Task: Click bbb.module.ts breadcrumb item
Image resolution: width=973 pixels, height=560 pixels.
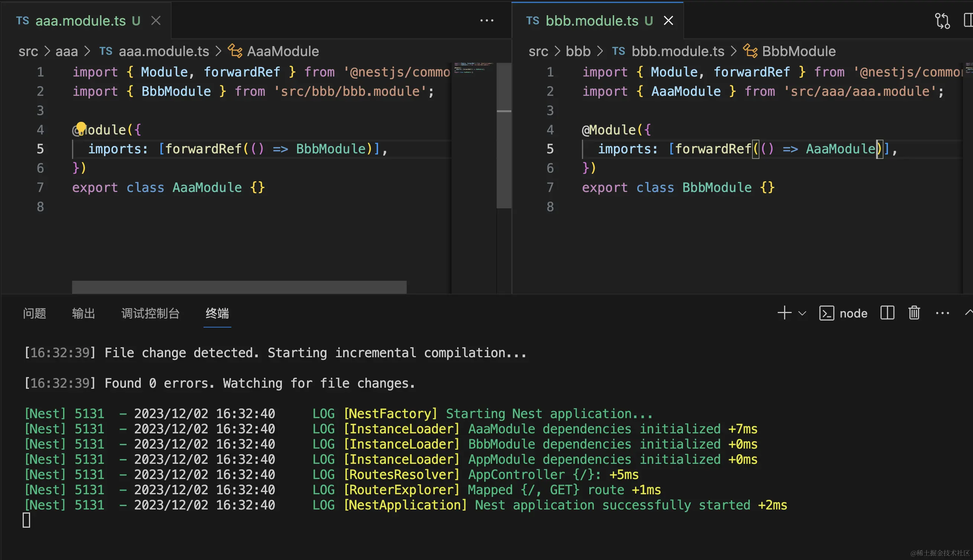Action: 678,51
